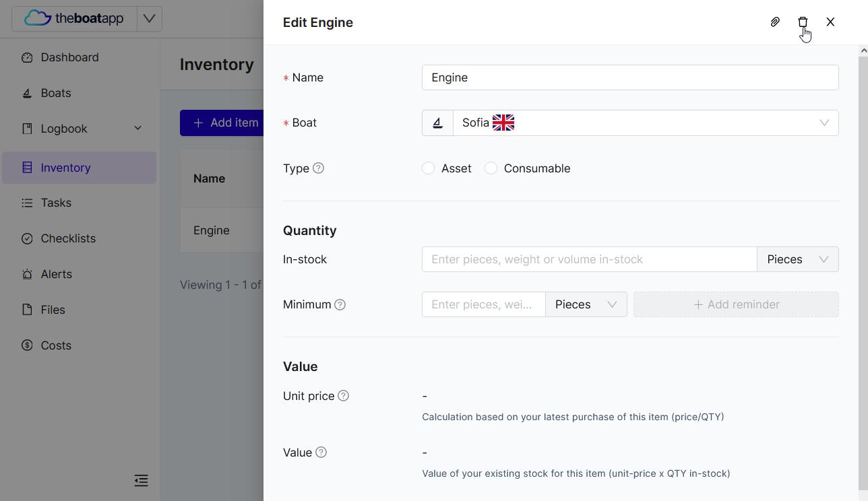Screen dimensions: 868x501
Task: Click the Alerts bell icon
Action: coord(27,274)
